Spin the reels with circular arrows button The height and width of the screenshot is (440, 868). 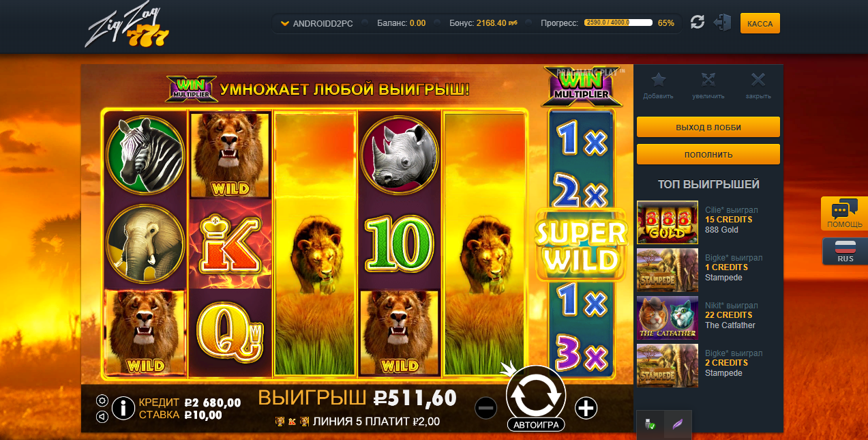(536, 392)
